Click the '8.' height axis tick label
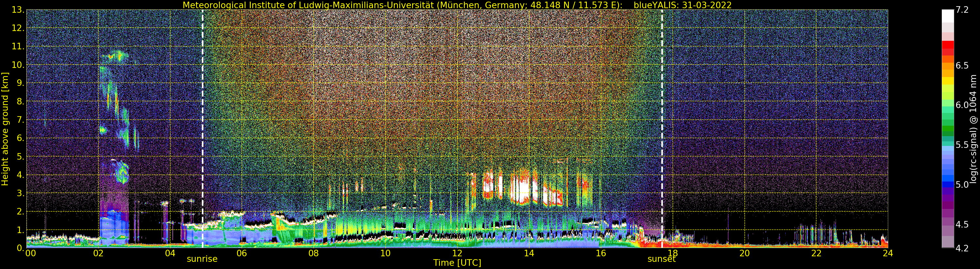Viewport: 980px width, 269px height. (21, 102)
